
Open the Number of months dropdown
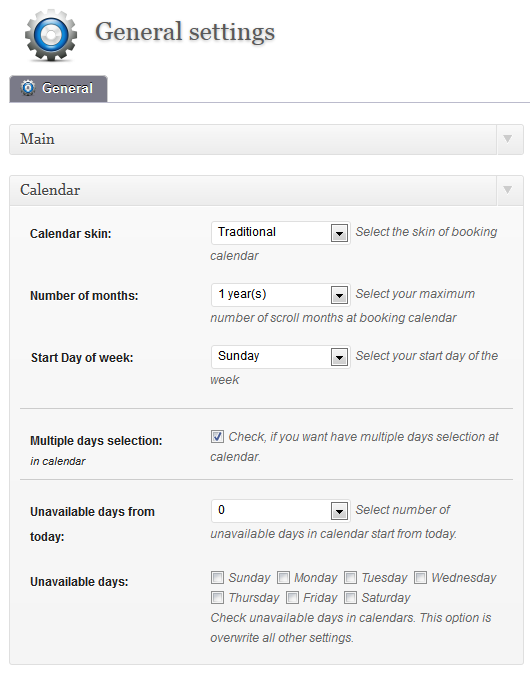pos(280,295)
